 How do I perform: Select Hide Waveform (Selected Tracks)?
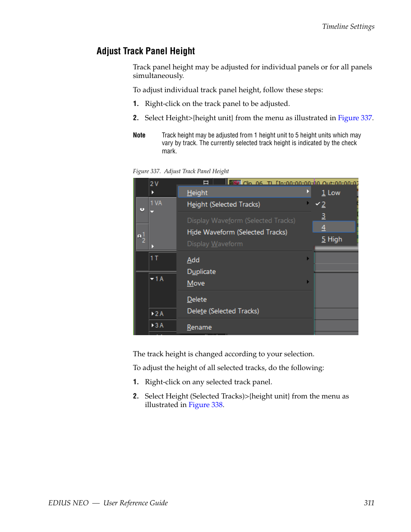click(x=244, y=232)
